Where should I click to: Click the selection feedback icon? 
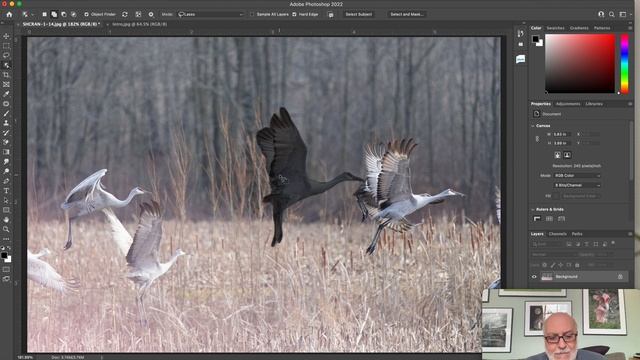[331, 14]
